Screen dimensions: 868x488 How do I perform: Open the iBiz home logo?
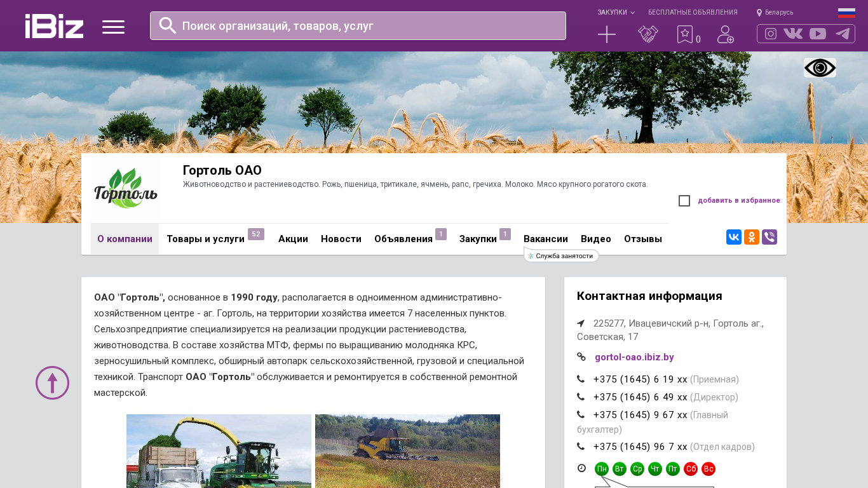pyautogui.click(x=54, y=26)
